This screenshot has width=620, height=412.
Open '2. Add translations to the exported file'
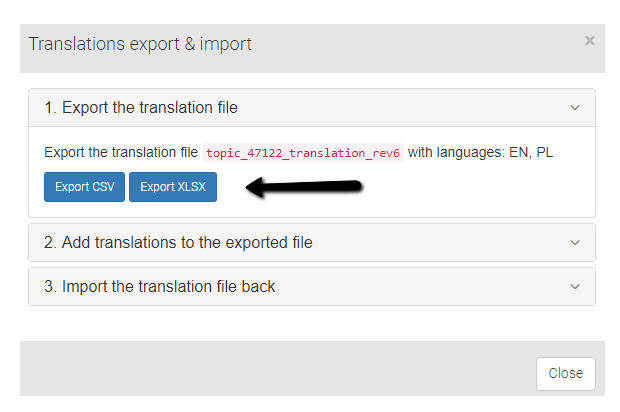178,242
